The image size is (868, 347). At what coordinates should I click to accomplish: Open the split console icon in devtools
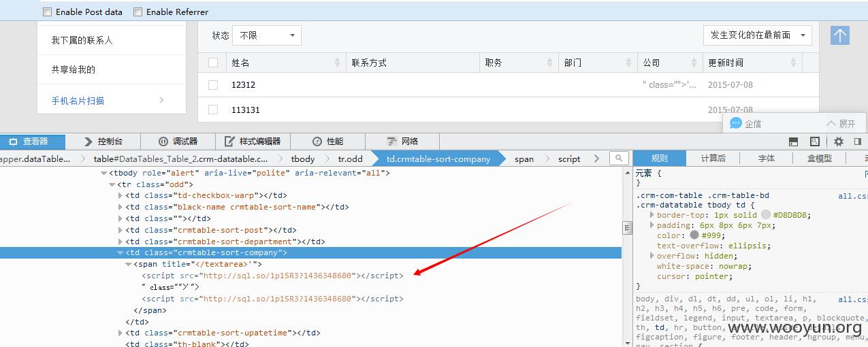[x=793, y=142]
